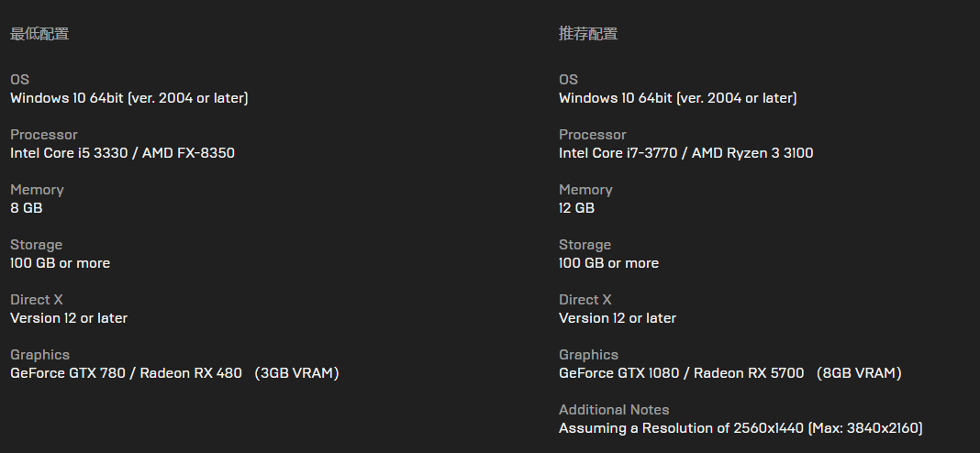Click the Graphics label under 推荐配置
Screen dimensions: 980x453
588,355
